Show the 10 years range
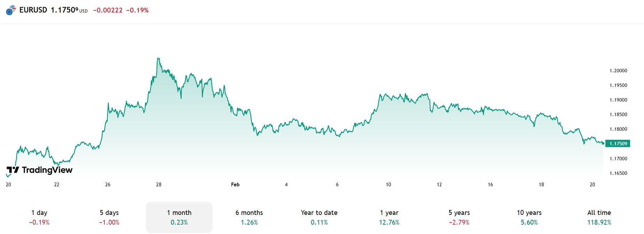The height and width of the screenshot is (234, 644). (529, 217)
